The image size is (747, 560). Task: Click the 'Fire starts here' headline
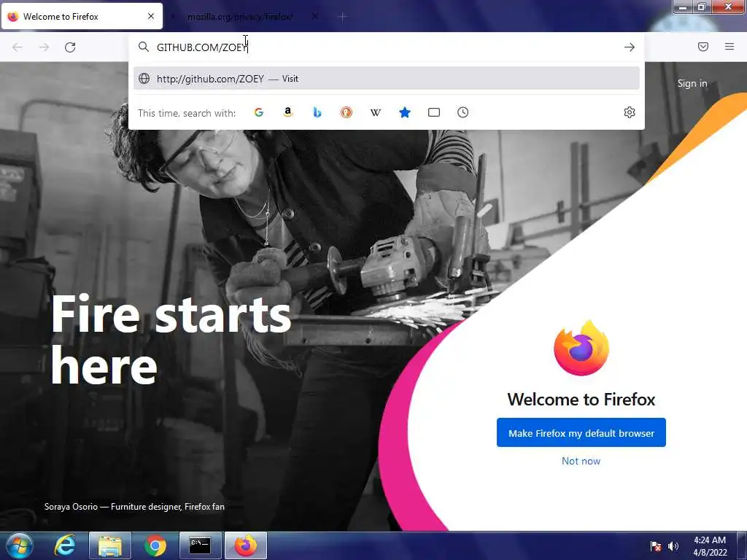click(x=171, y=339)
